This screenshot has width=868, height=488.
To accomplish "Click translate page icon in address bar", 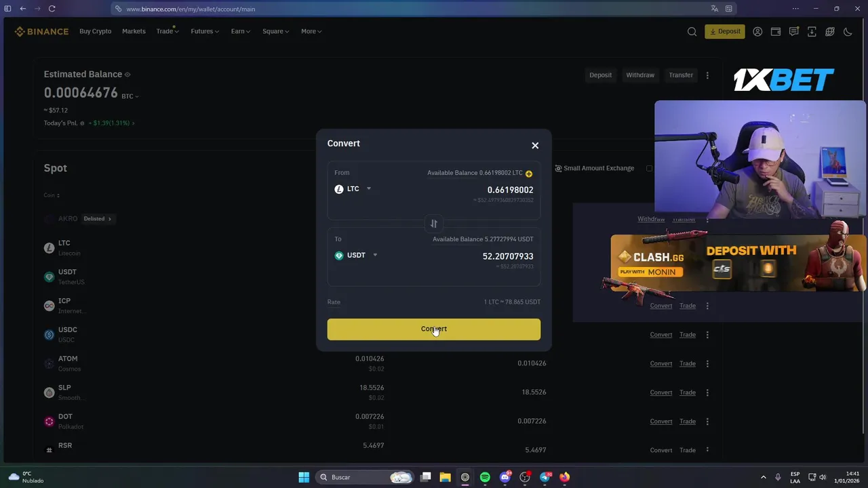I will coord(714,9).
